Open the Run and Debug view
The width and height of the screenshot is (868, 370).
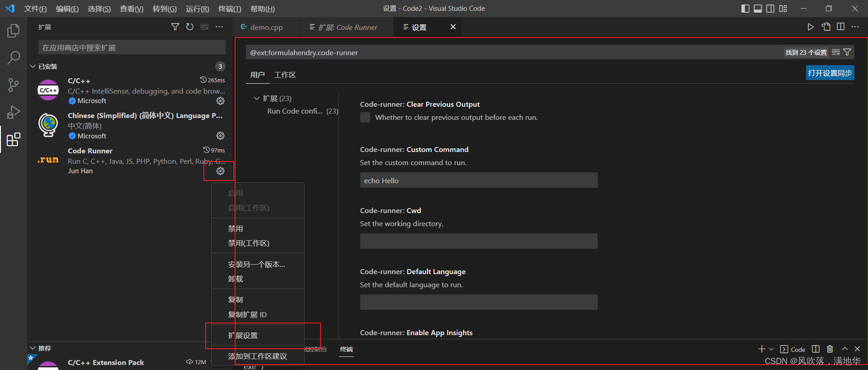pos(14,112)
